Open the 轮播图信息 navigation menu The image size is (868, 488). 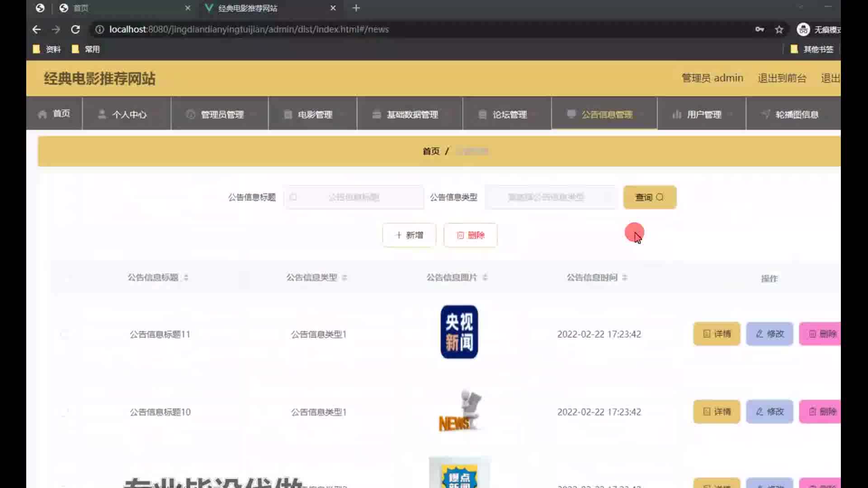[x=793, y=114]
